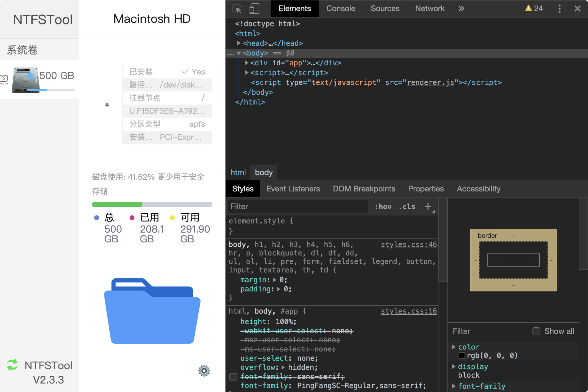Viewport: 588px width, 392px height.
Task: Click the 挂载节点 row
Action: pyautogui.click(x=167, y=98)
